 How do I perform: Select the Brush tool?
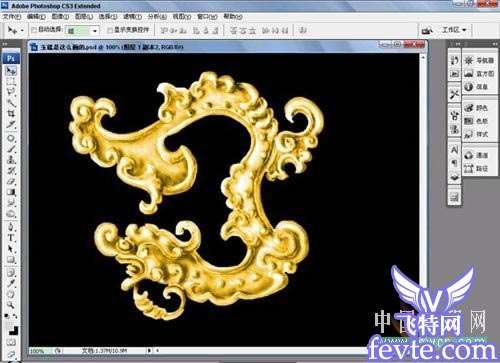click(x=12, y=149)
